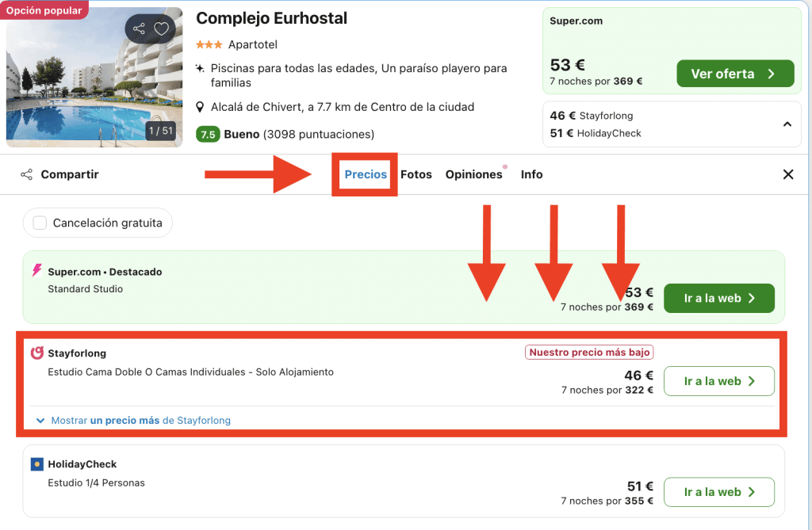The image size is (812, 530).
Task: Switch to the Info tab
Action: (532, 174)
